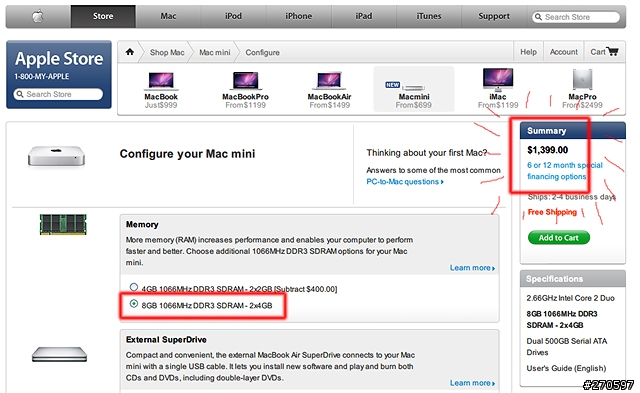Open the Help link
Viewport: 640px width, 393px height.
tap(528, 52)
